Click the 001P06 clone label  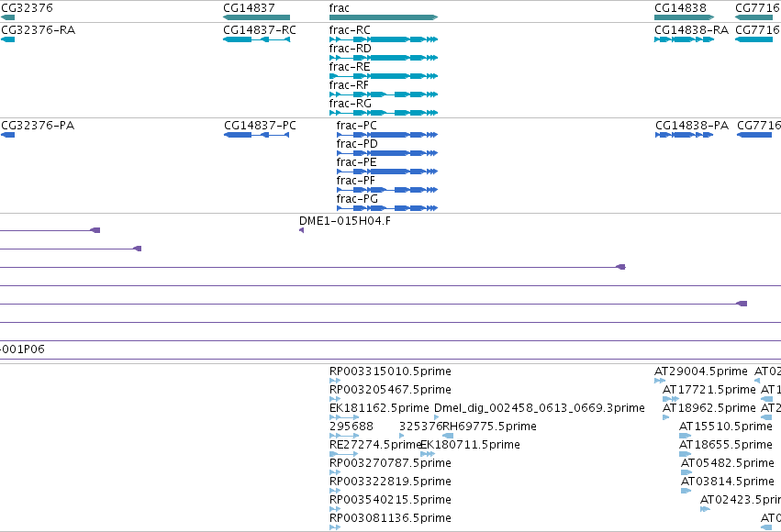click(x=22, y=349)
